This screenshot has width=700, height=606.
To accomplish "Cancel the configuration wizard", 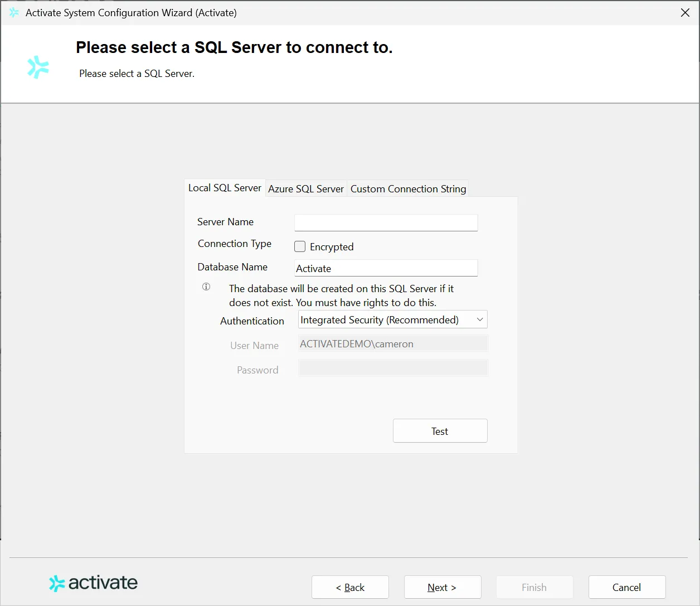I will click(627, 587).
